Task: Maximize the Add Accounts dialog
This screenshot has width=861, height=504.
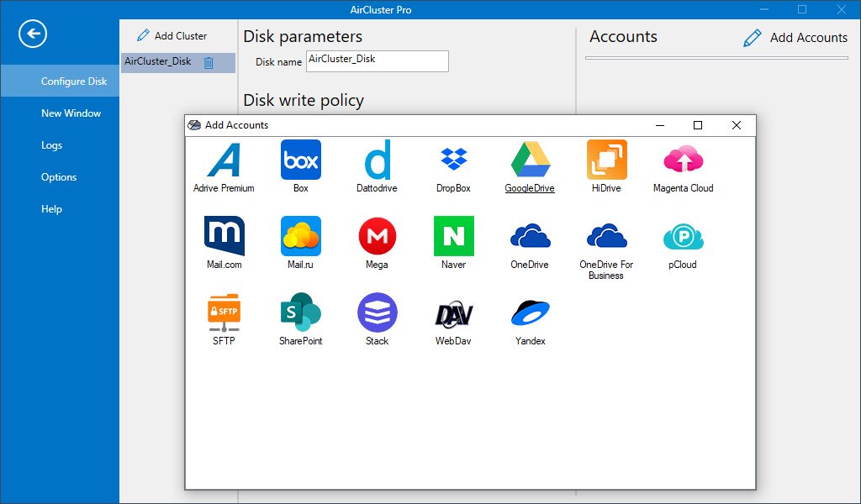Action: click(698, 125)
